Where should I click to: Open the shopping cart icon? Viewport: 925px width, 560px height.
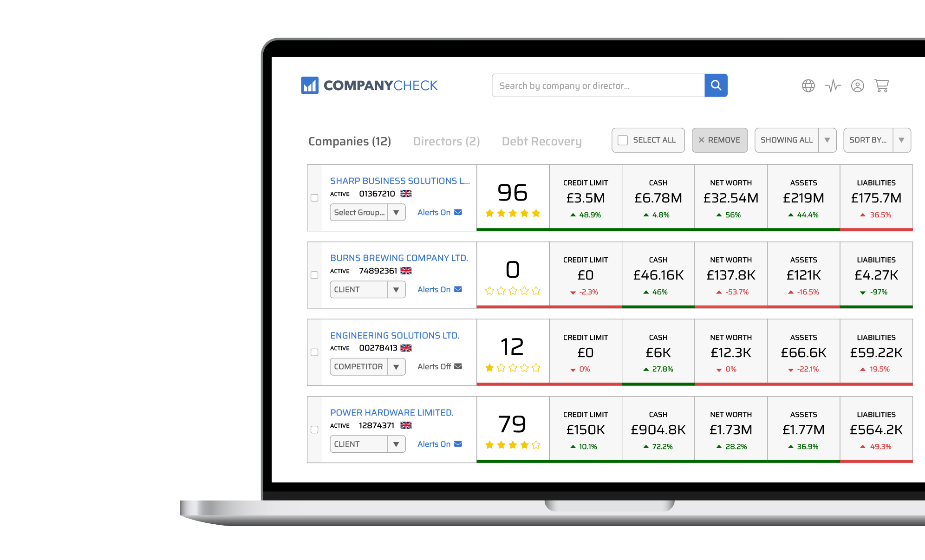(881, 85)
